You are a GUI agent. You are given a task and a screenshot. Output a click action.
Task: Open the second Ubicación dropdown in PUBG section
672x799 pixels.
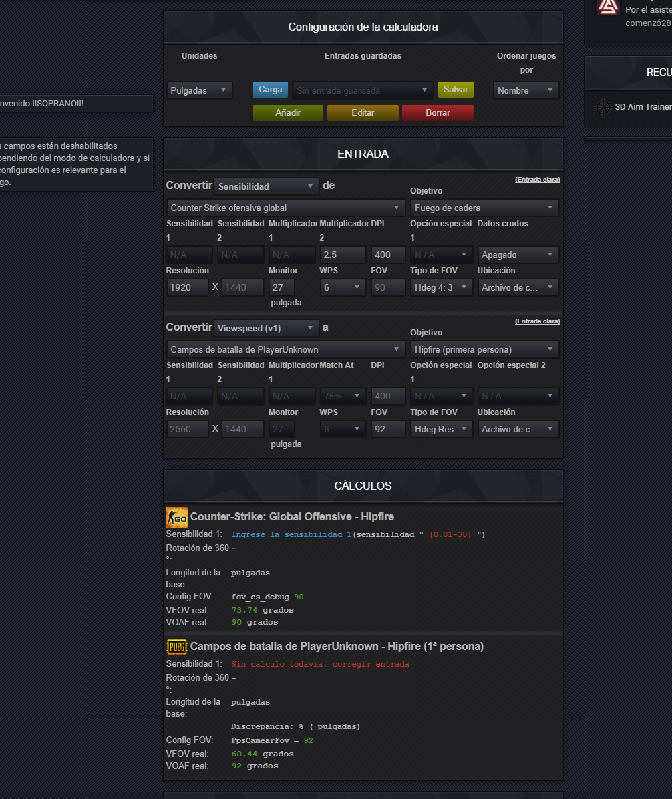518,429
